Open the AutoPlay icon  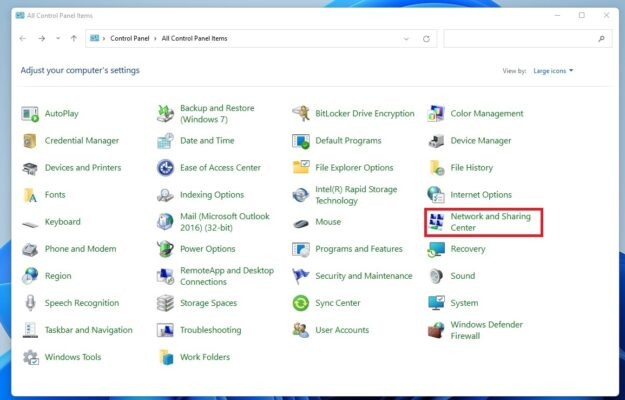[30, 114]
